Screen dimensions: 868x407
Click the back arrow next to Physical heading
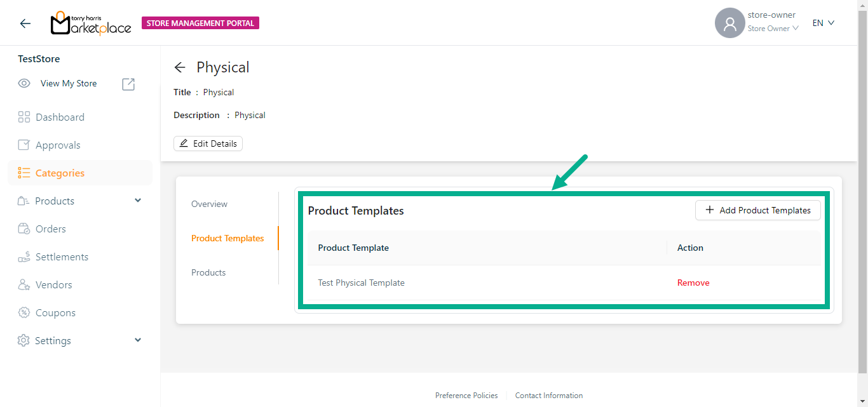180,67
